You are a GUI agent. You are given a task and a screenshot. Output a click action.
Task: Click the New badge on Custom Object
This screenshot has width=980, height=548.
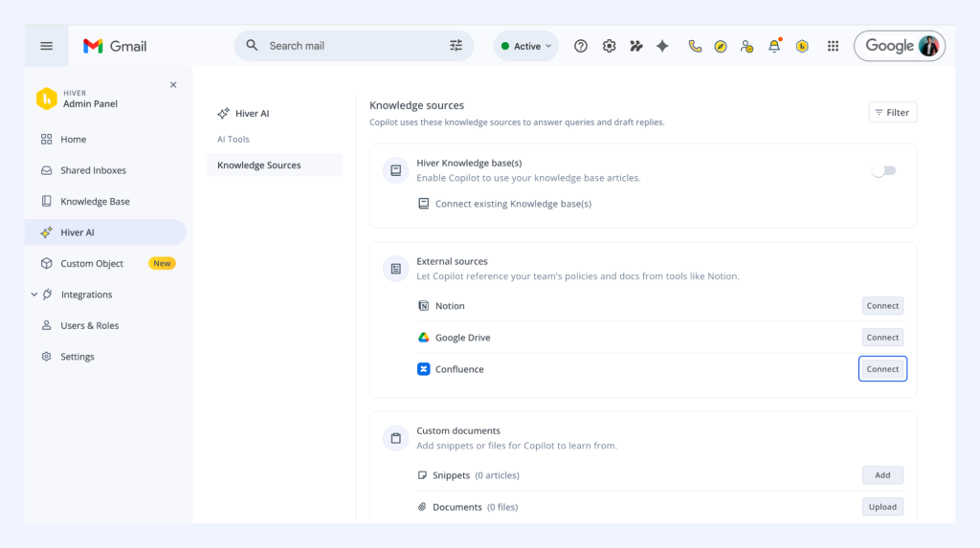162,263
